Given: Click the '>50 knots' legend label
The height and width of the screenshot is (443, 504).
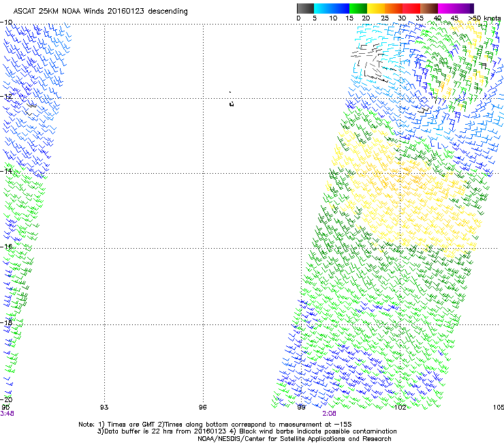Looking at the screenshot, I should (x=484, y=18).
